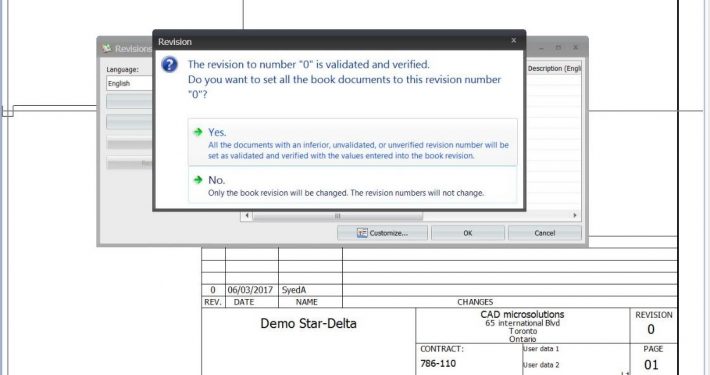The image size is (710, 375).
Task: Close the Revisions window
Action: click(x=576, y=48)
